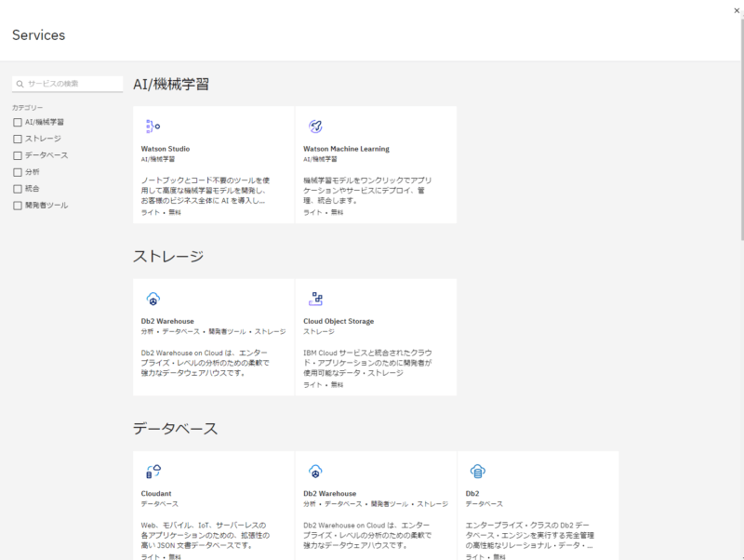Screen dimensions: 744x560
Task: Click the Db2 Warehouse icon under ストレージ
Action: click(153, 299)
